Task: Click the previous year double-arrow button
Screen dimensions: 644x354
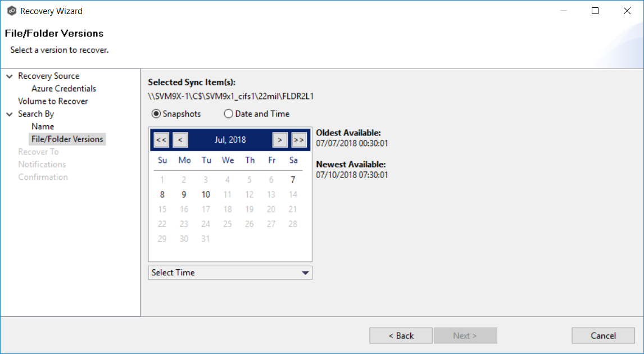Action: pyautogui.click(x=161, y=140)
